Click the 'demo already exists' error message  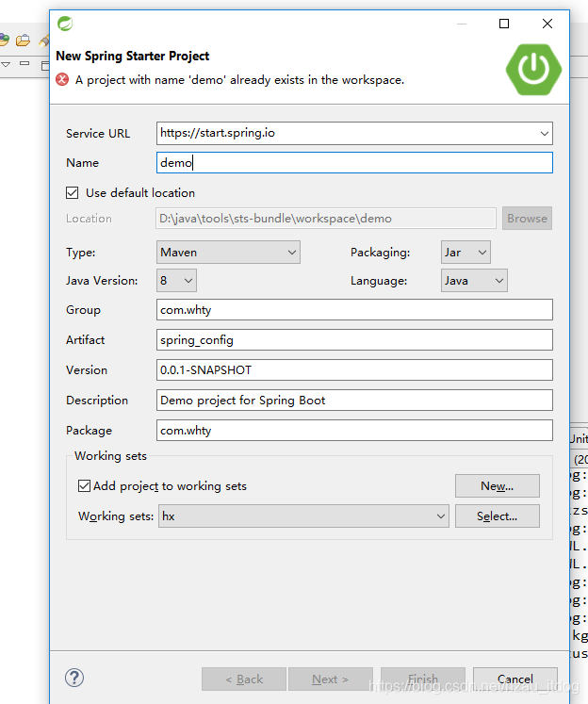point(239,80)
